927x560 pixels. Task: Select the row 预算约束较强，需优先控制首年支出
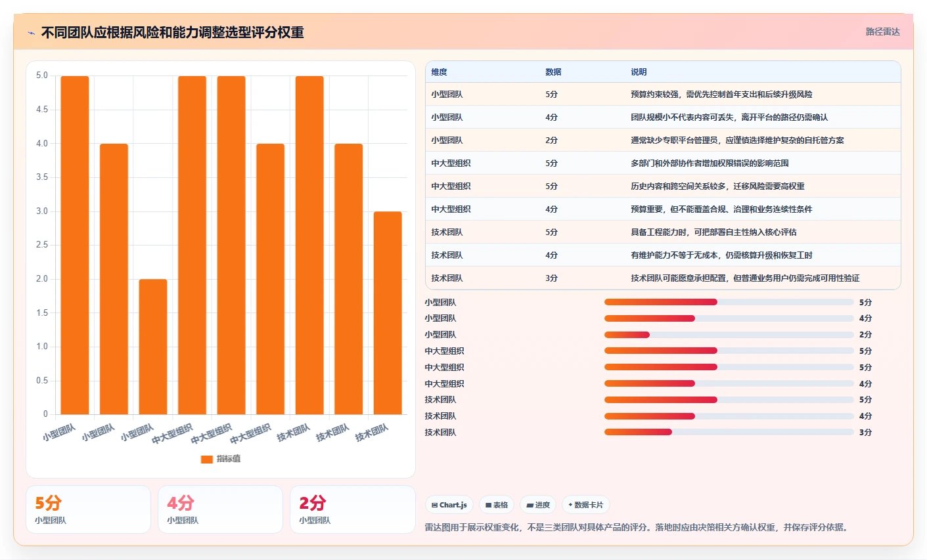[x=663, y=95]
